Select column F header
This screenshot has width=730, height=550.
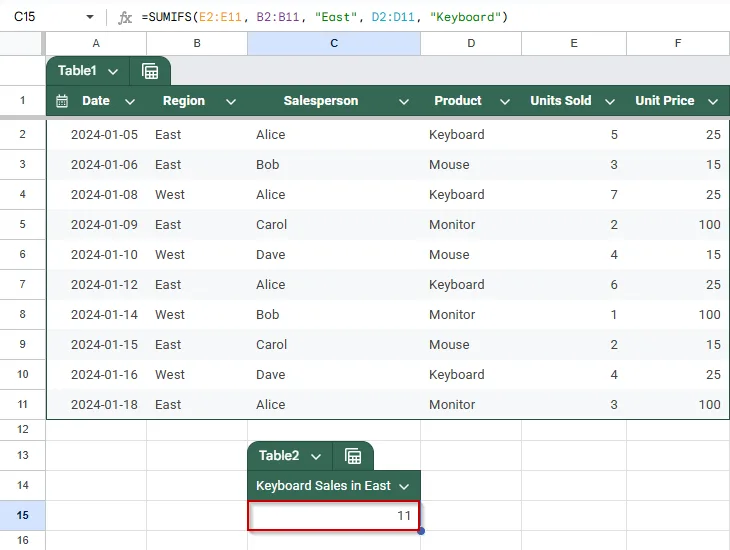tap(678, 43)
